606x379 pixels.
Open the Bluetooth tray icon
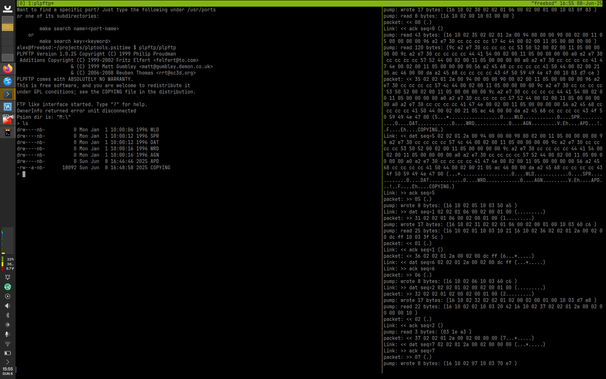coord(7,315)
